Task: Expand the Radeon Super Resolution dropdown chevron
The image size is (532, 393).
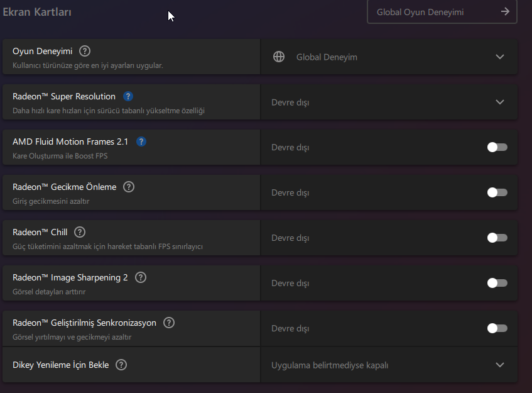Action: pyautogui.click(x=500, y=102)
